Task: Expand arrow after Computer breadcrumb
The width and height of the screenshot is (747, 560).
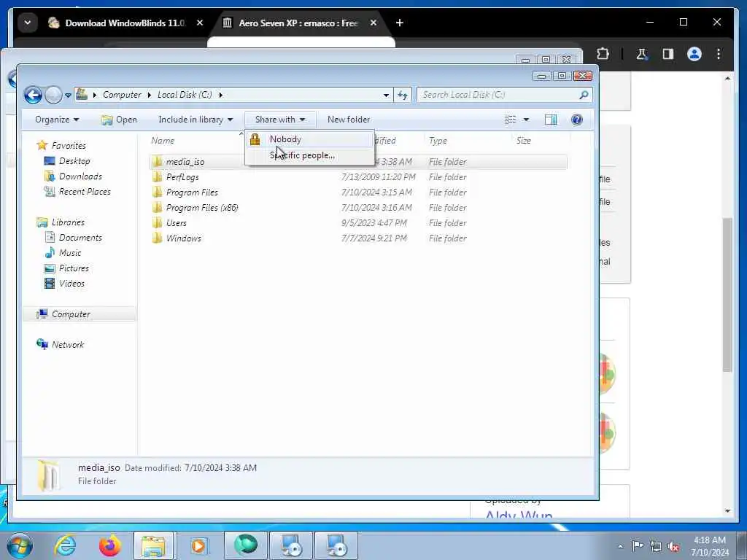Action: point(149,95)
